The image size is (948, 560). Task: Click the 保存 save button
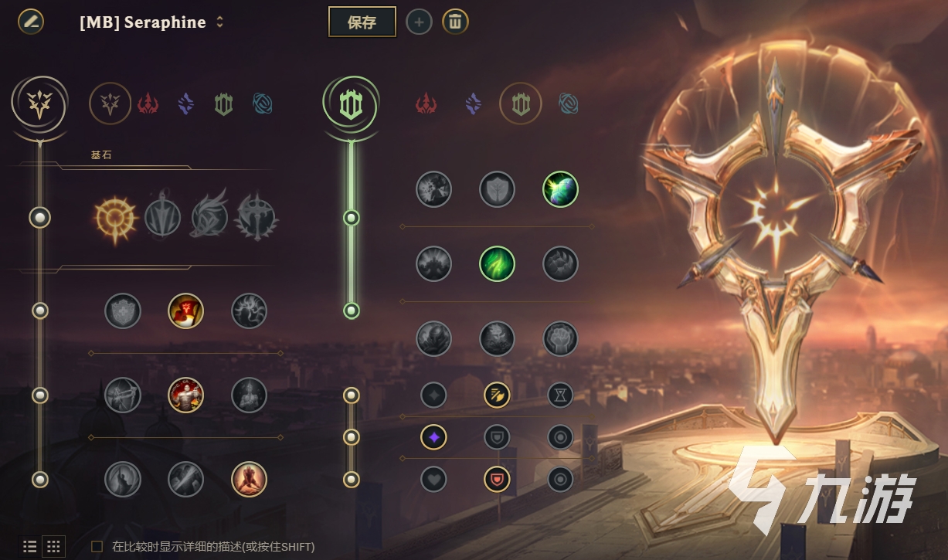coord(362,22)
